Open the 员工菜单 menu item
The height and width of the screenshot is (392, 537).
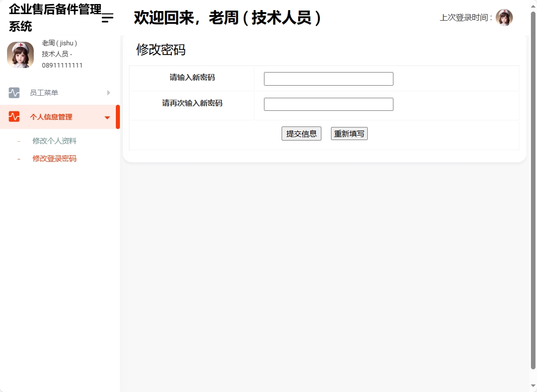44,93
